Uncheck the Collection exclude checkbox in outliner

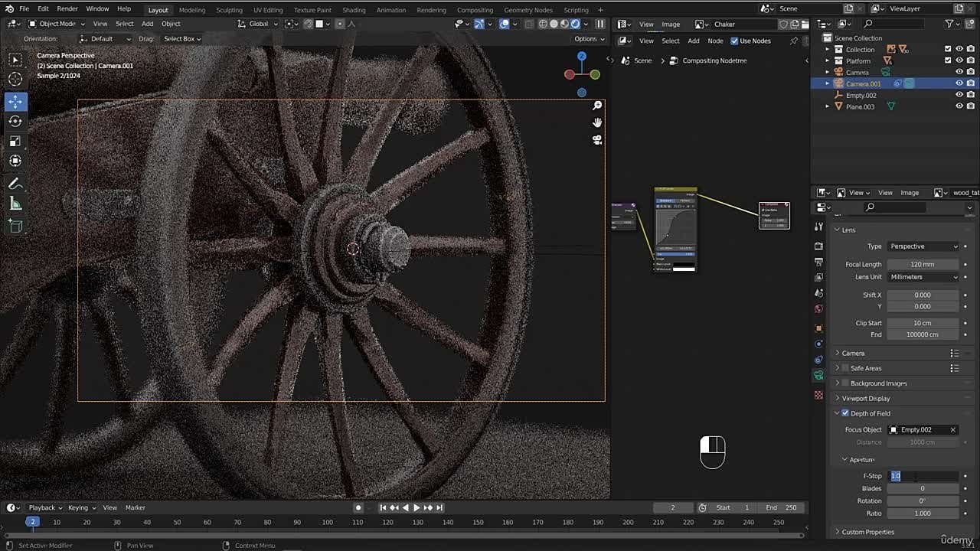pos(948,49)
